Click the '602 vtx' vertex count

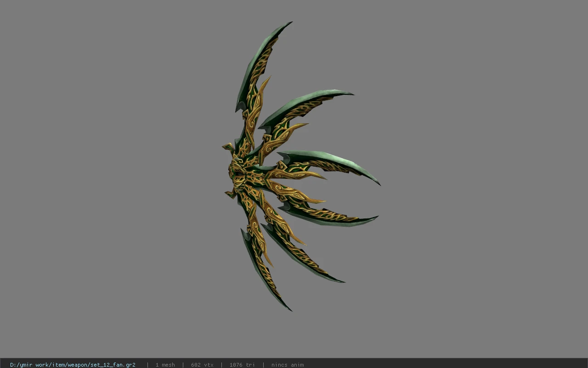202,365
